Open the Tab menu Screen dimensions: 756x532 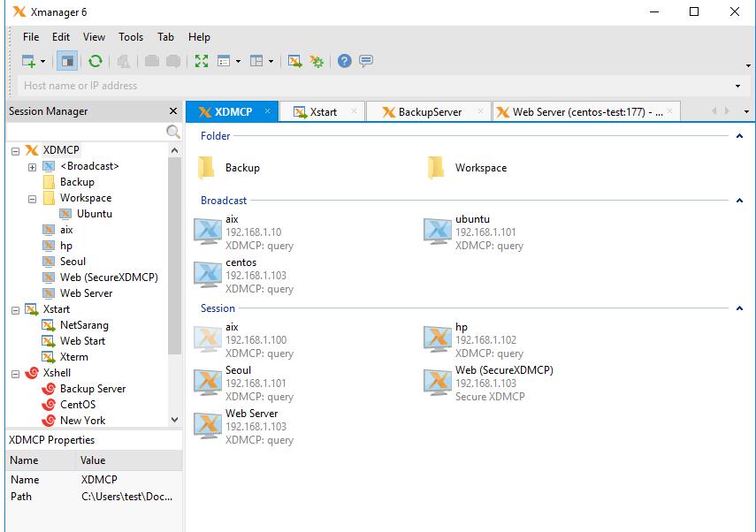click(165, 37)
